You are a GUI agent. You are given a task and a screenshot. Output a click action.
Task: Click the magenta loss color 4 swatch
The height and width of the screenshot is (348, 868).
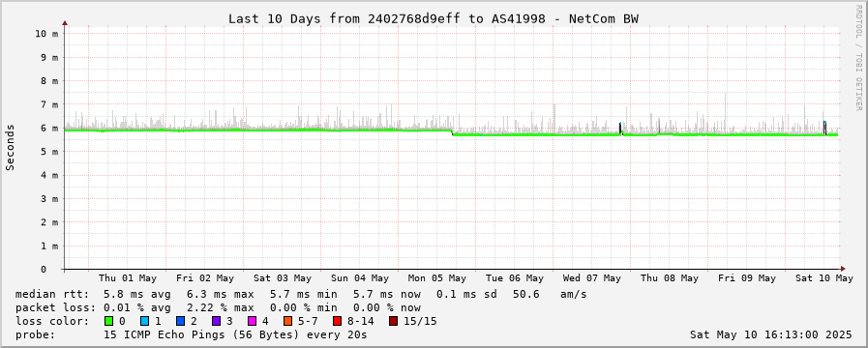point(252,321)
